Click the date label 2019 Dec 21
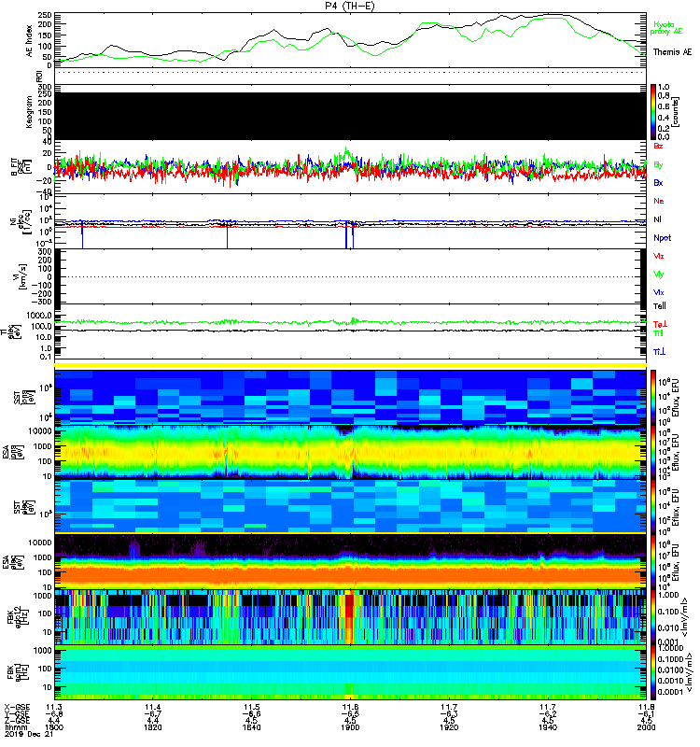 (29, 734)
